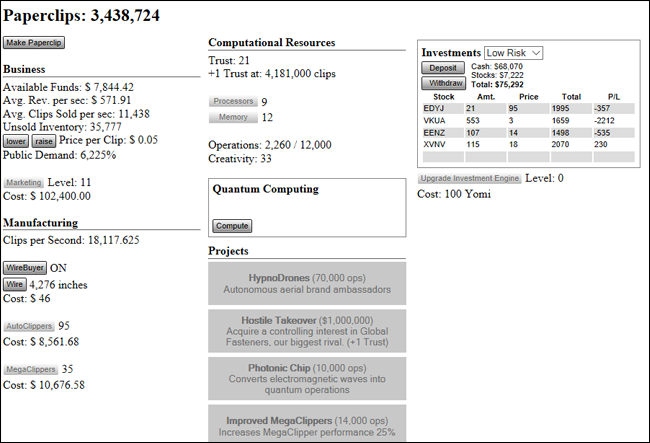Add a Processor
The image size is (650, 443).
(x=233, y=101)
